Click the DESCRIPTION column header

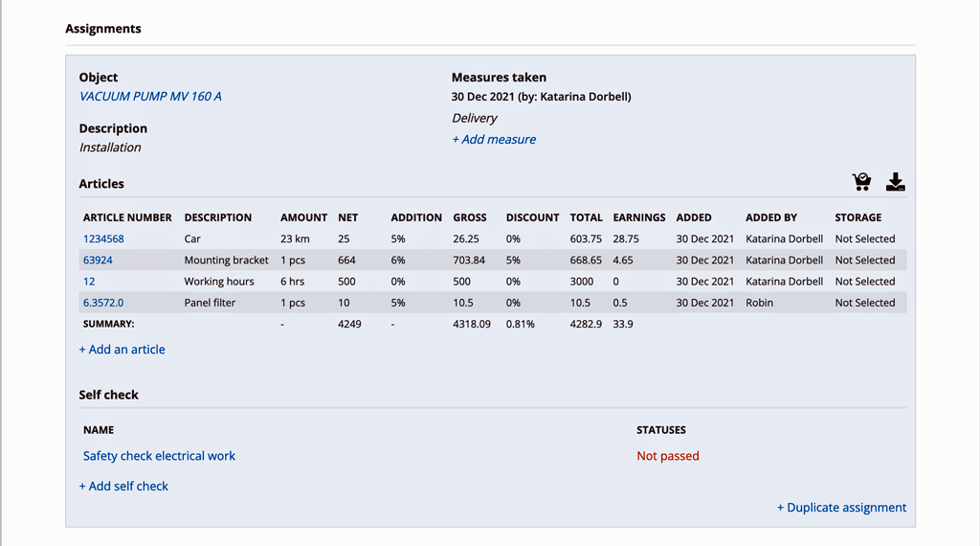[217, 217]
